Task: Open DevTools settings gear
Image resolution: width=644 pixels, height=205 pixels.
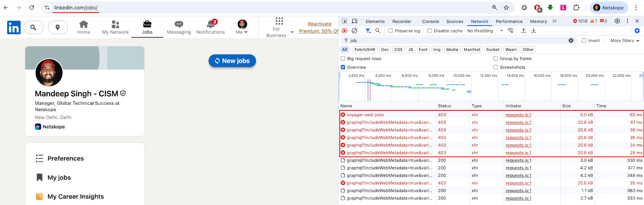Action: tap(617, 21)
